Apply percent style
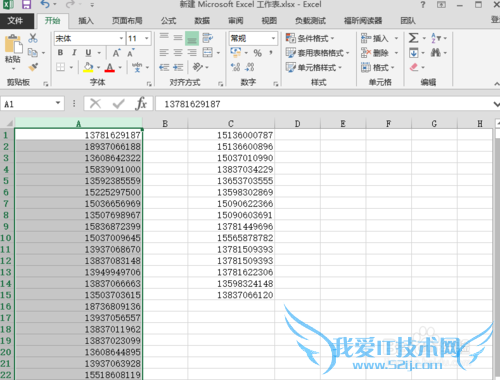Viewport: 500px width, 380px height. click(257, 53)
